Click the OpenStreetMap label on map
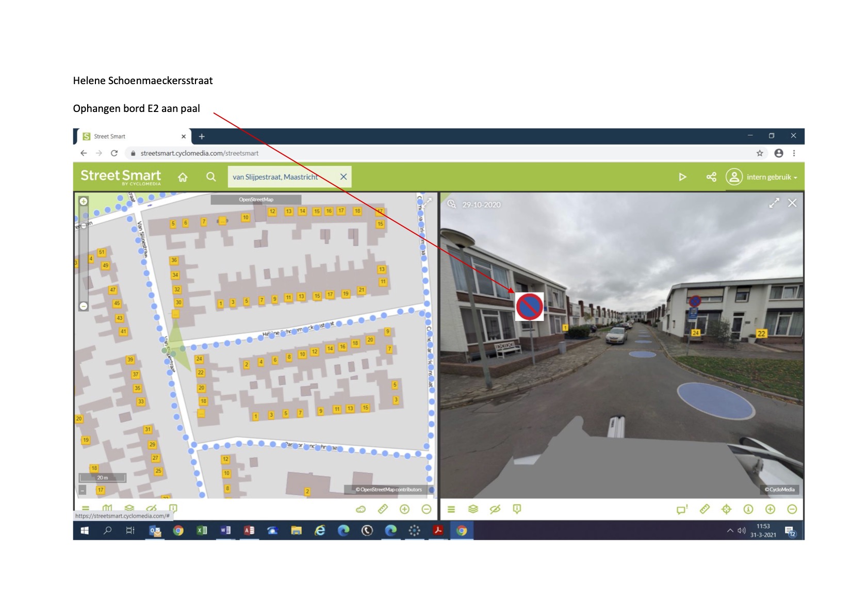The image size is (868, 614). (256, 200)
